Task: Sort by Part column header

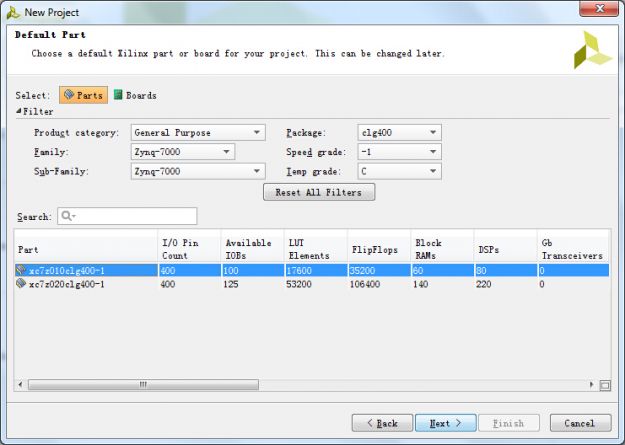Action: [x=86, y=249]
